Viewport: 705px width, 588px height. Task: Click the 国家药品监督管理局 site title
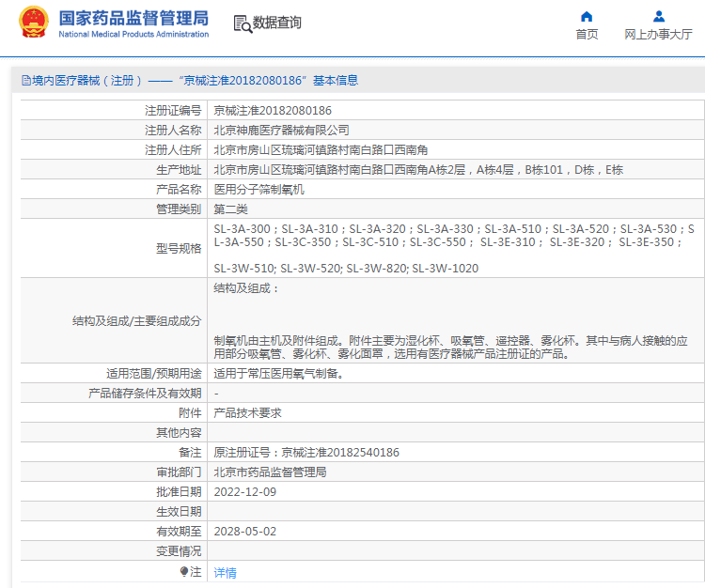(133, 19)
